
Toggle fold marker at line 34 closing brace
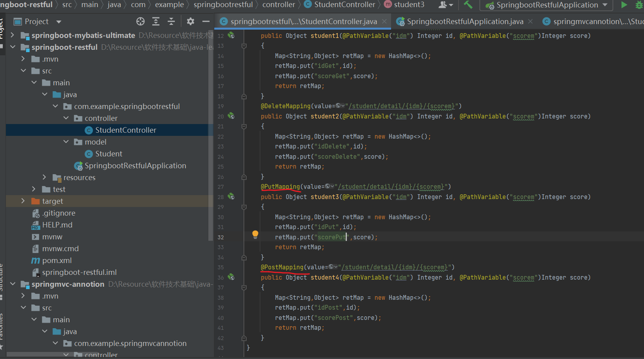pos(244,258)
